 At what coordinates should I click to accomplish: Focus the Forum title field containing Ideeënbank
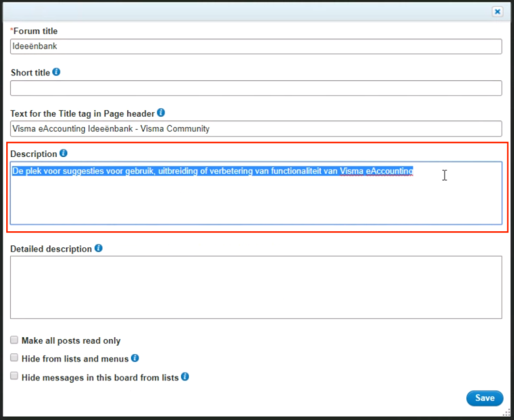pyautogui.click(x=256, y=46)
